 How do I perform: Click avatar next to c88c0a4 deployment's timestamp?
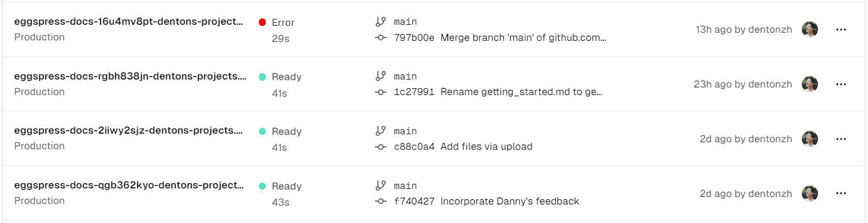click(x=810, y=139)
